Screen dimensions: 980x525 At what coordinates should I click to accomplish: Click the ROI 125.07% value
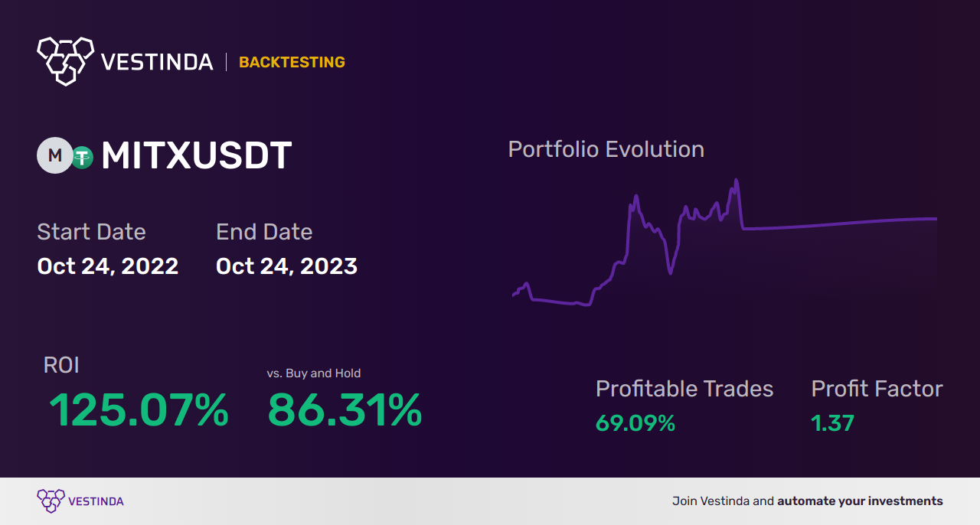139,410
